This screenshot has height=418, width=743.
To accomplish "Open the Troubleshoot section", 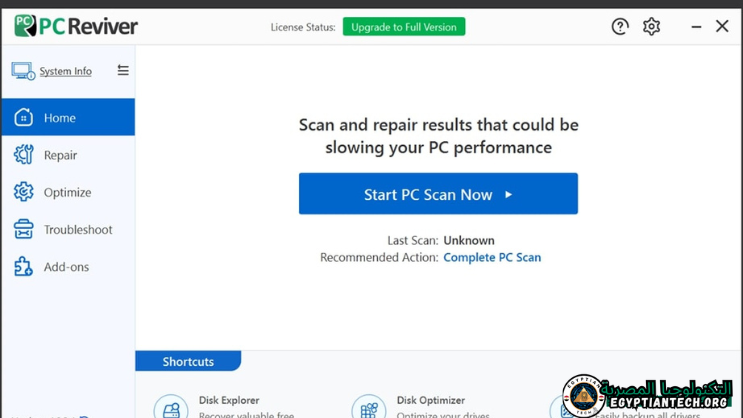I will pyautogui.click(x=68, y=229).
